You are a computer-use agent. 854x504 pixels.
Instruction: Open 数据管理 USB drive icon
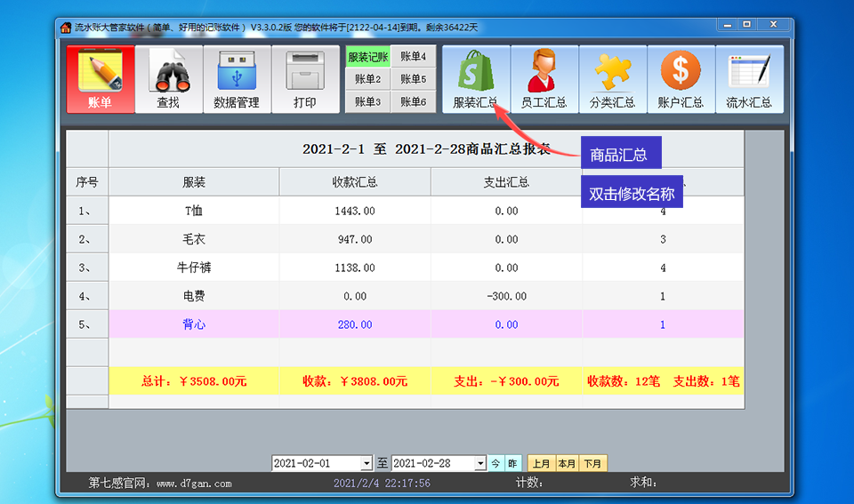click(237, 79)
